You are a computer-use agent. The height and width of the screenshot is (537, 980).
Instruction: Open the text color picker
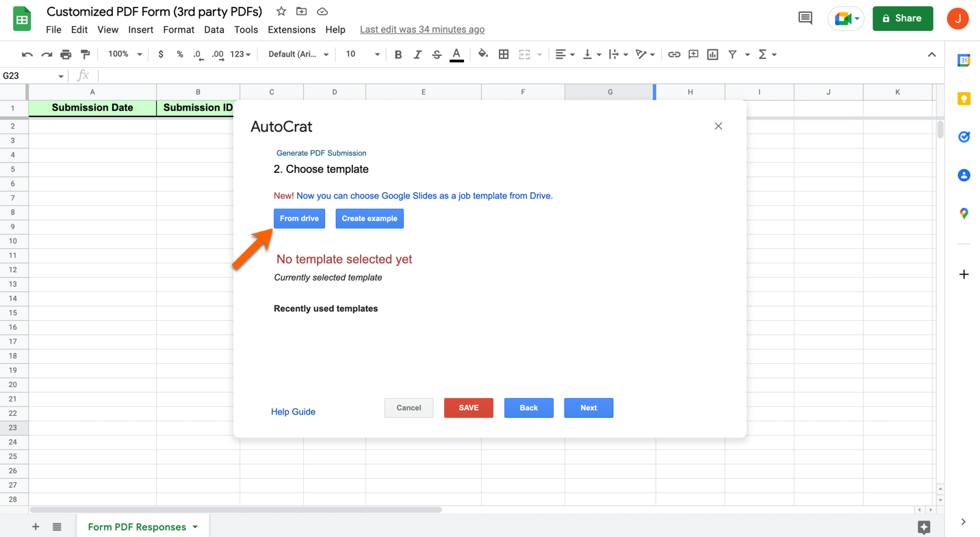(456, 55)
